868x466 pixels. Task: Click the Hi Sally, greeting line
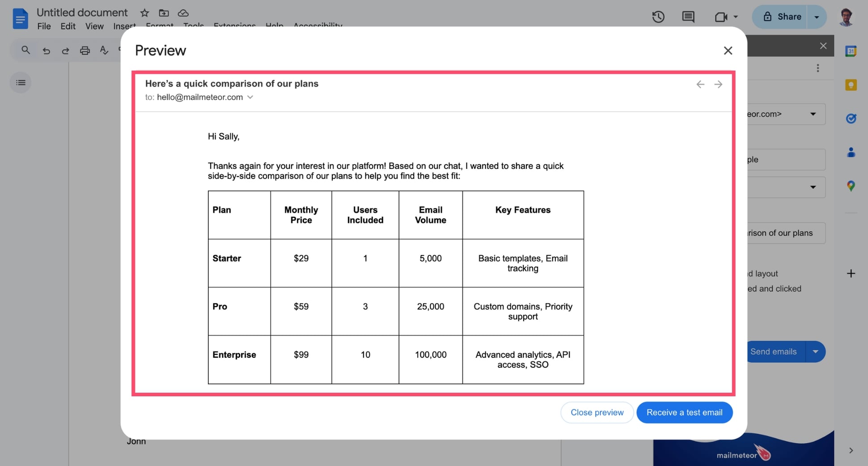pos(224,136)
